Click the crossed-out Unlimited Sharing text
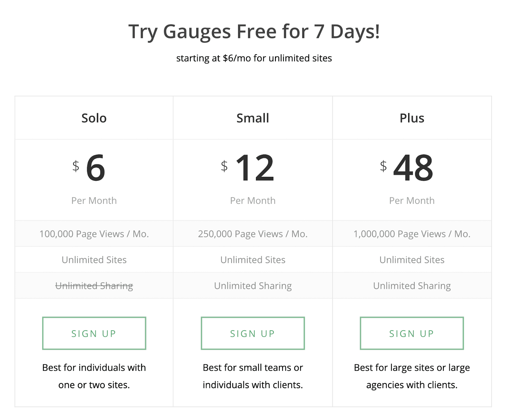Screen dimensions: 505x420 (94, 285)
